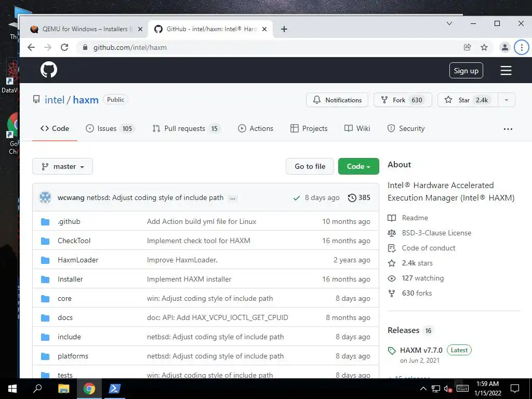
Task: Bookmark this page with the star icon
Action: tap(484, 47)
